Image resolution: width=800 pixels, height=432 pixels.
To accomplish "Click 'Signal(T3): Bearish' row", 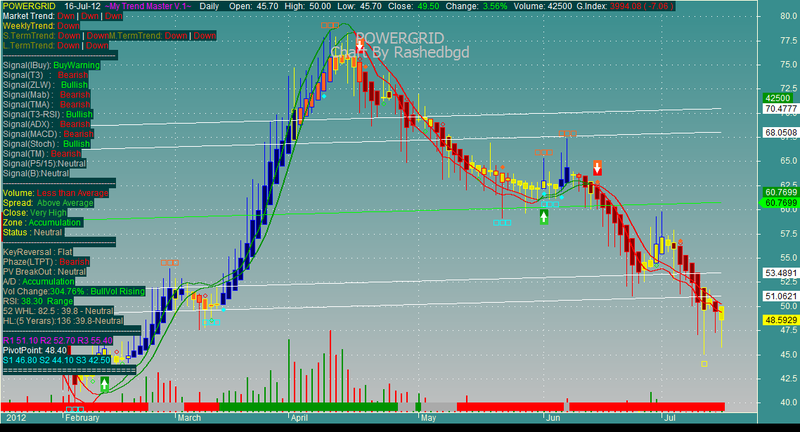I will (45, 75).
